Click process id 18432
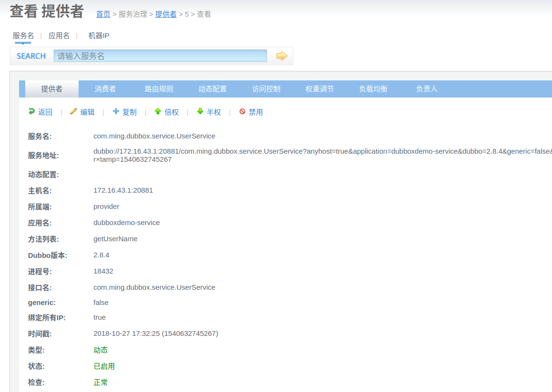Screen dimensions: 552x392 [x=103, y=271]
